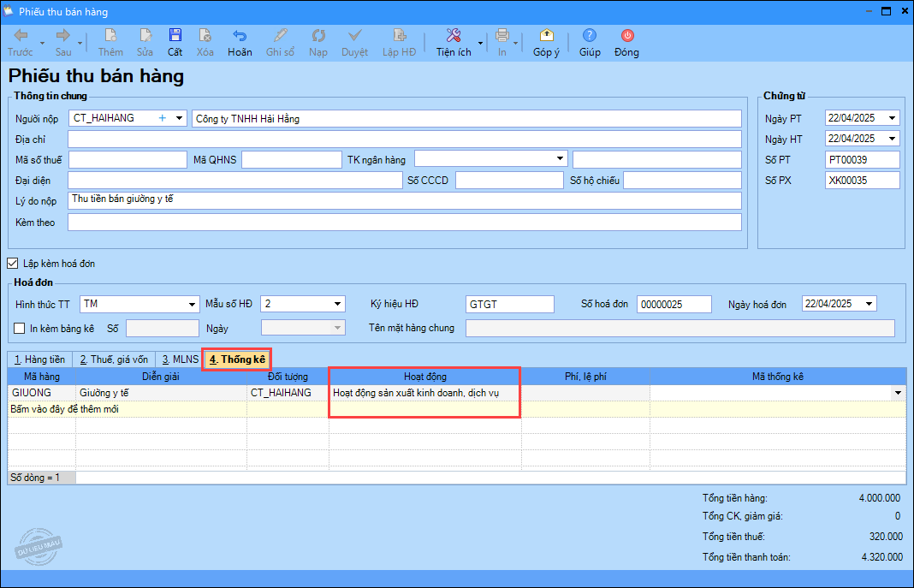Viewport: 914px width, 588px height.
Task: Open the Mẫu số HĐ dropdown
Action: [x=338, y=304]
